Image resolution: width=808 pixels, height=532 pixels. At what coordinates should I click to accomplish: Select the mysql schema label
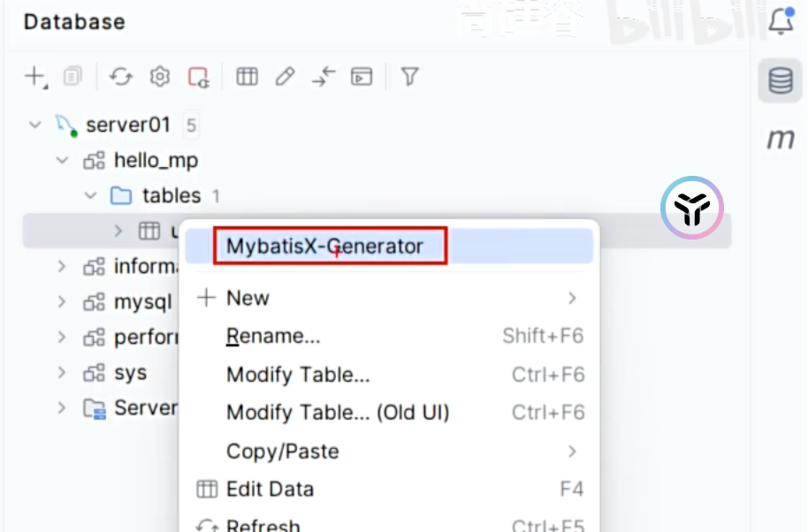coord(142,302)
